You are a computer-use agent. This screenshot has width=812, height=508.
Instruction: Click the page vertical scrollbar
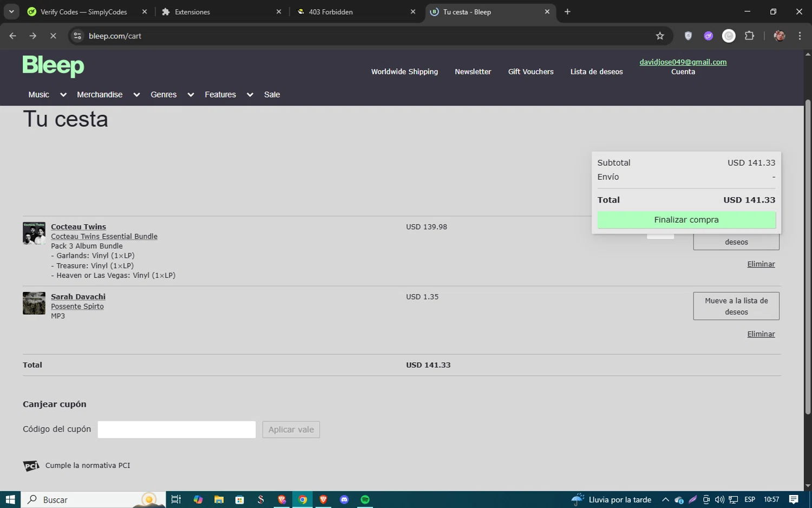pos(808,257)
